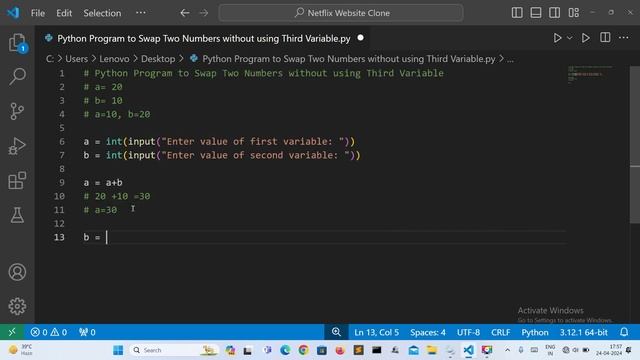Click the trailing breadcrumb ellipsis
The height and width of the screenshot is (360, 640).
point(511,59)
